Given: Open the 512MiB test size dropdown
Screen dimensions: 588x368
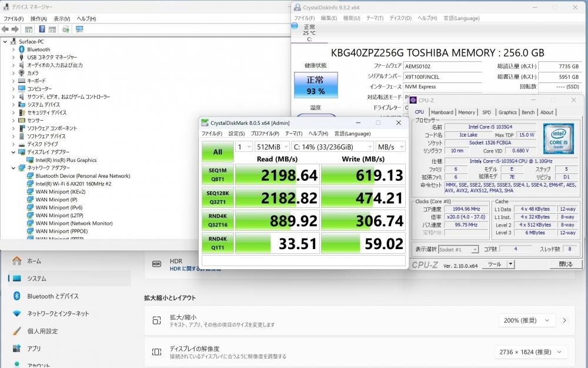Looking at the screenshot, I should (x=272, y=147).
